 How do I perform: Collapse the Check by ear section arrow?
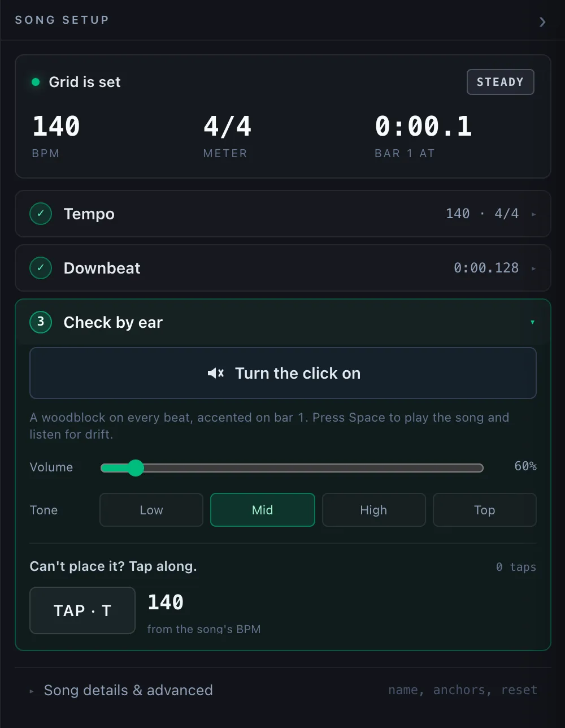tap(532, 322)
